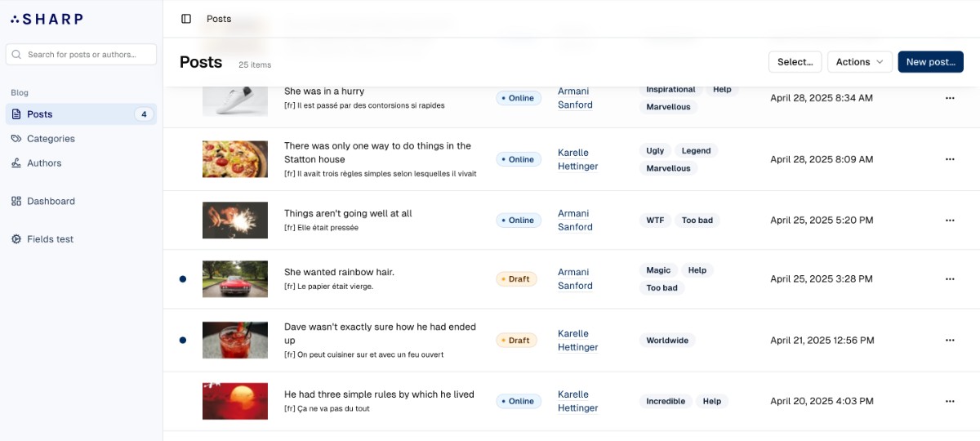The image size is (980, 441).
Task: Click the Sharp logo
Action: tap(47, 19)
